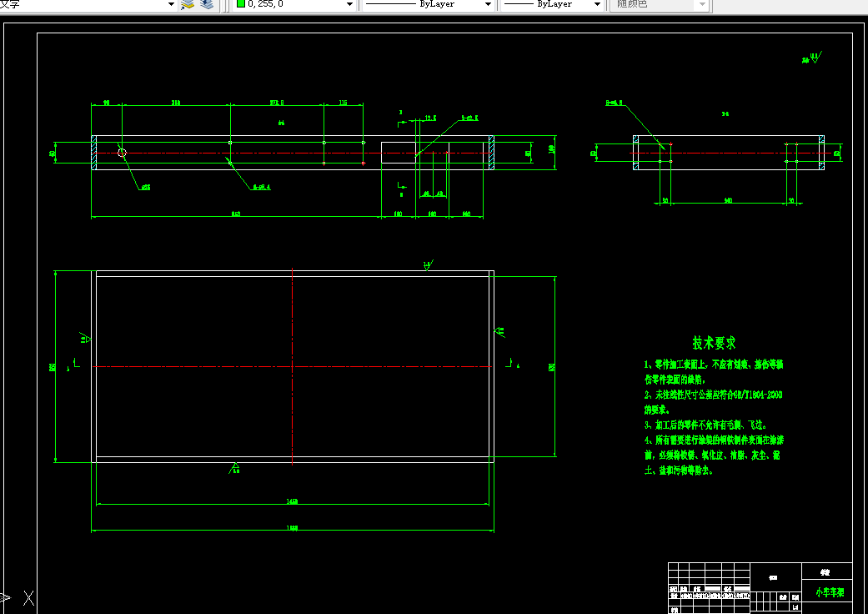The height and width of the screenshot is (614, 868).
Task: Select technical note line starting with '3、'
Action: tap(705, 425)
